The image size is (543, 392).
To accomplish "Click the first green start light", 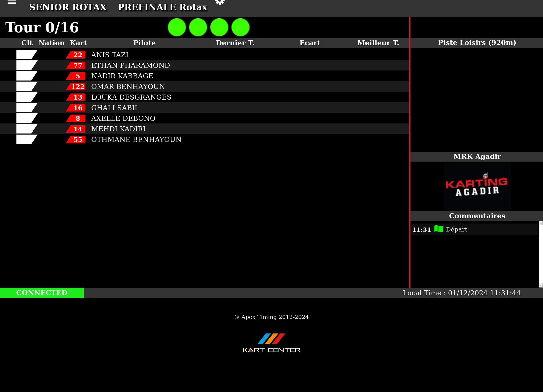I will click(x=177, y=27).
